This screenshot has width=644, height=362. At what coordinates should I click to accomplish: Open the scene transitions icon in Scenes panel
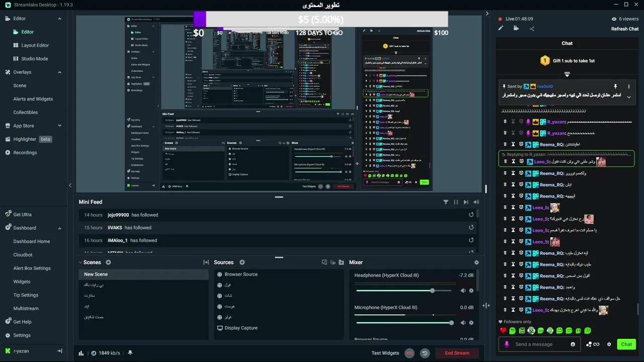(206, 262)
